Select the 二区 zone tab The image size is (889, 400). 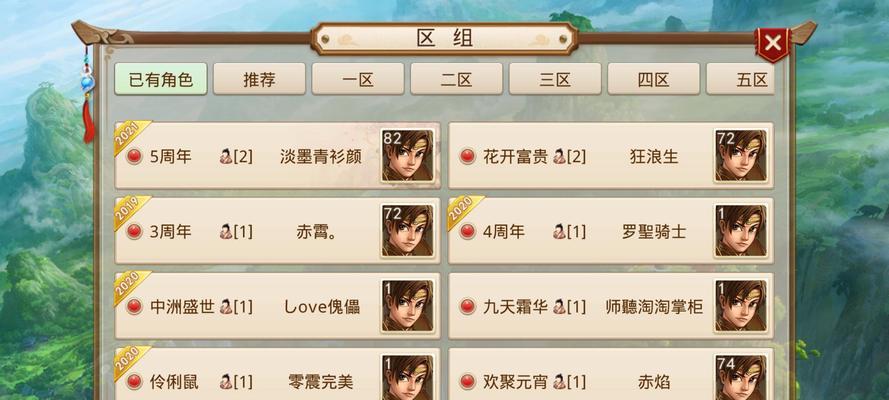pyautogui.click(x=457, y=79)
